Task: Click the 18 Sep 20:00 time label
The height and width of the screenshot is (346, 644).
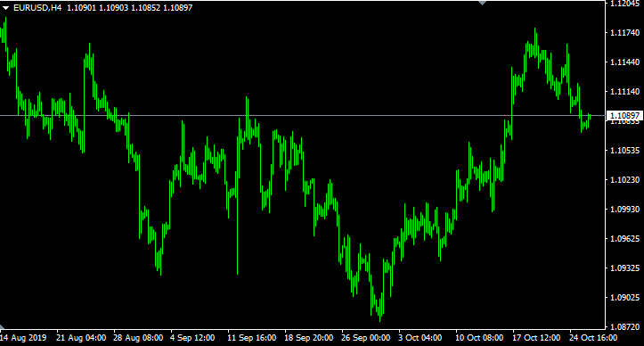Action: (x=309, y=338)
